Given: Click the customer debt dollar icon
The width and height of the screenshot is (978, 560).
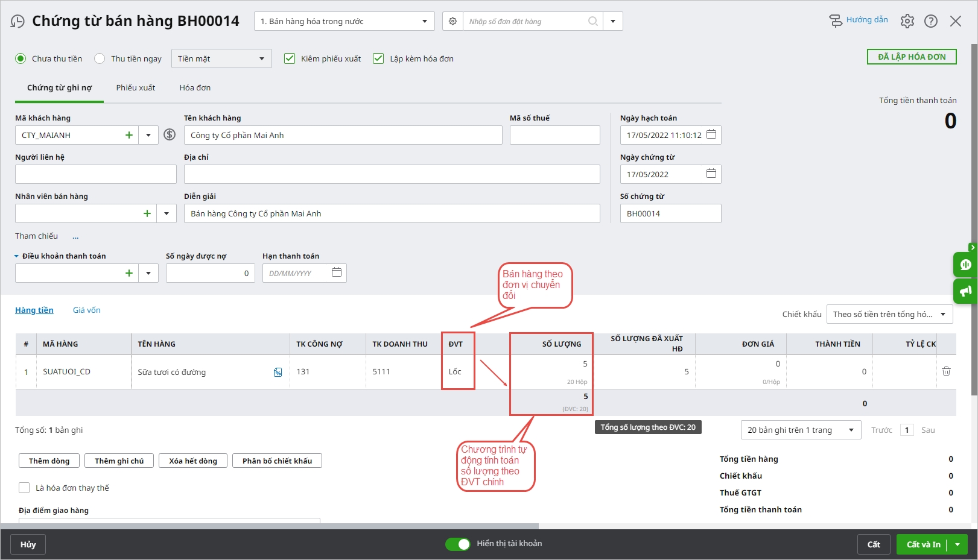Looking at the screenshot, I should click(x=170, y=135).
